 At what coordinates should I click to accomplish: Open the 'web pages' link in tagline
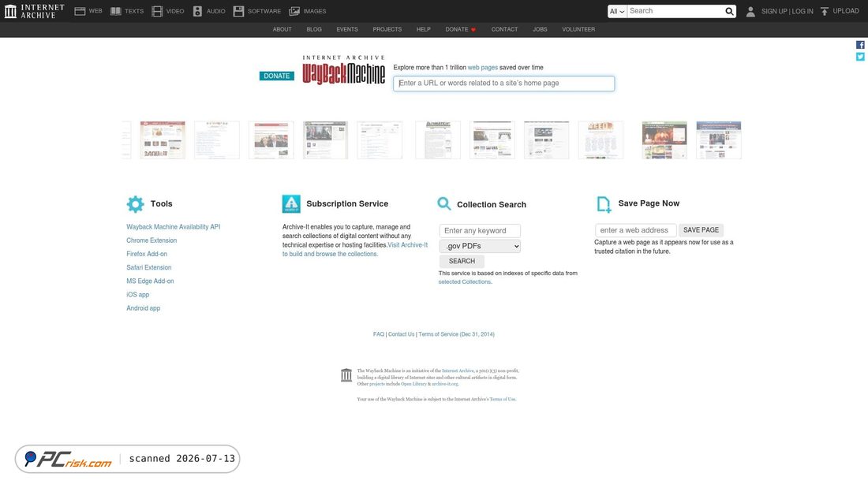(x=483, y=68)
